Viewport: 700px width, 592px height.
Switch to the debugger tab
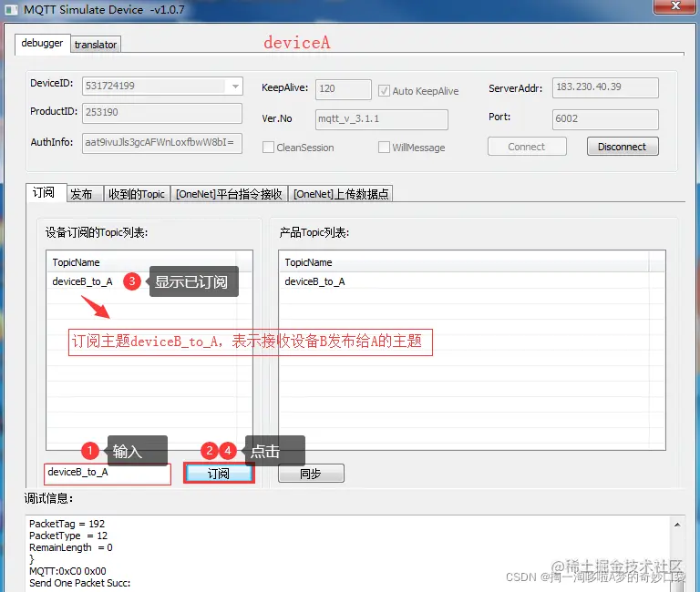point(43,44)
